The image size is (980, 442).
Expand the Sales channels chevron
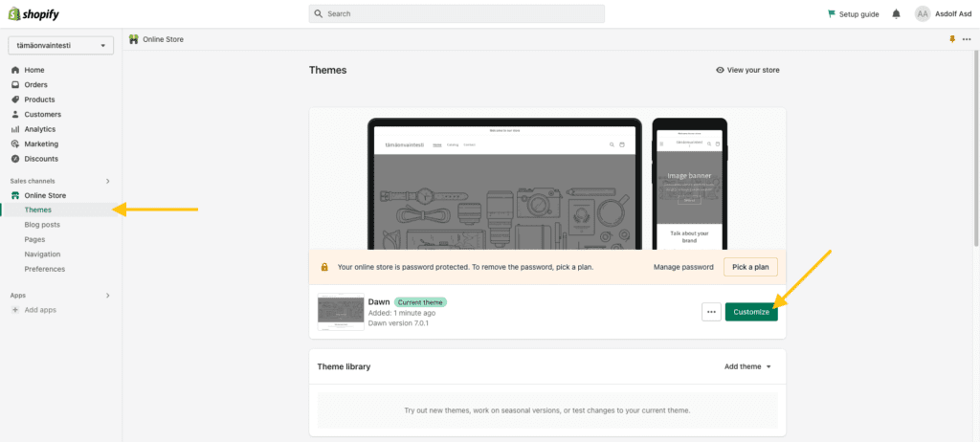point(107,182)
